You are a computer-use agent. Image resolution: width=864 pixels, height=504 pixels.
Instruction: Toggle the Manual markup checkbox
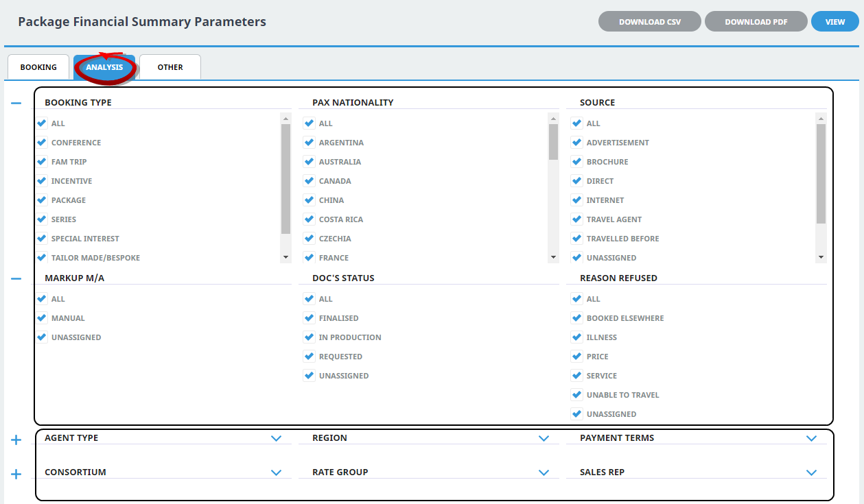[x=42, y=318]
